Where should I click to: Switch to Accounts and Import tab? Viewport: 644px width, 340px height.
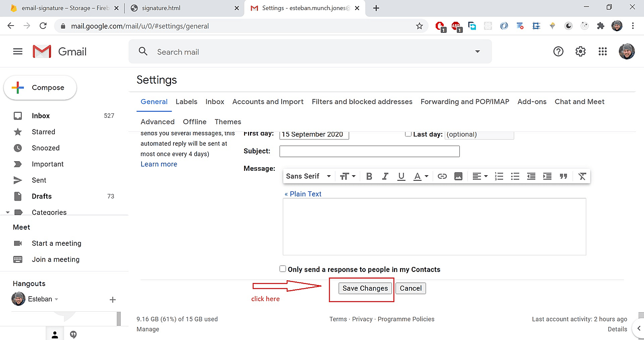pos(268,102)
